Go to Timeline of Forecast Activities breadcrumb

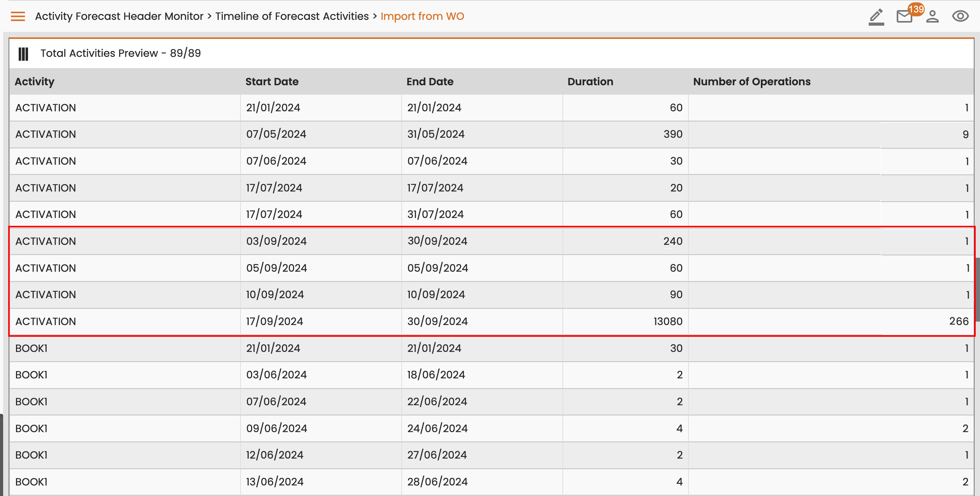tap(292, 16)
